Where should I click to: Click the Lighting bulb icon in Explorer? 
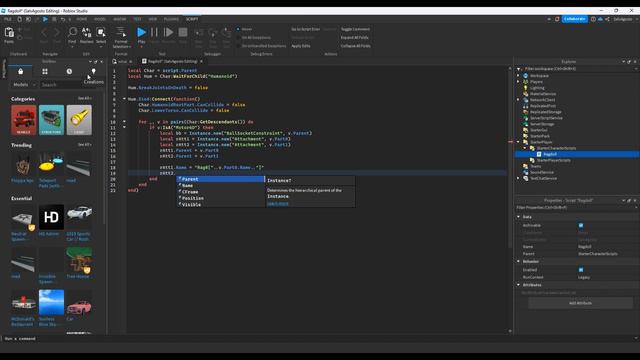click(x=526, y=88)
